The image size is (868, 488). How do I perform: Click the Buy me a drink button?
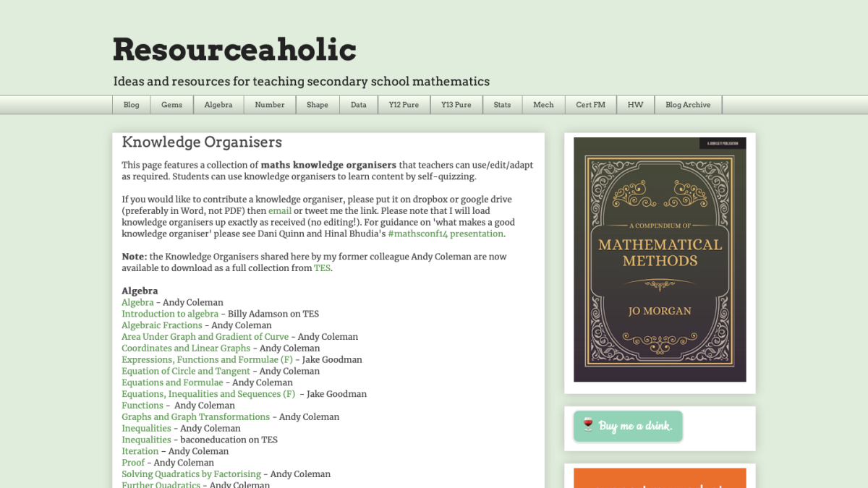pos(628,426)
